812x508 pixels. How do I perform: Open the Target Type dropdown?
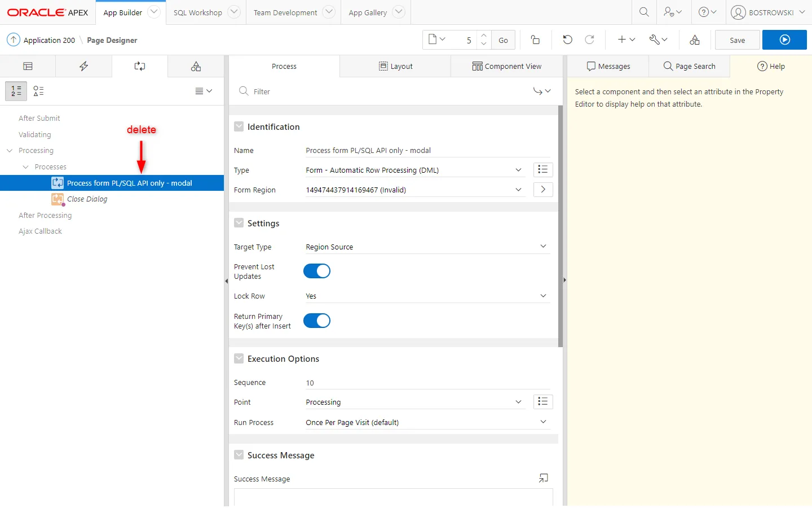tap(427, 247)
